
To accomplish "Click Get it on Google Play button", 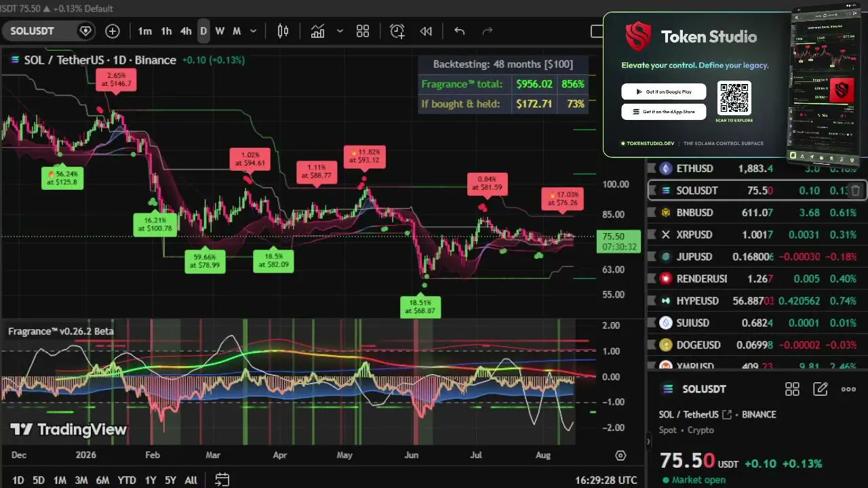I will [x=664, y=91].
